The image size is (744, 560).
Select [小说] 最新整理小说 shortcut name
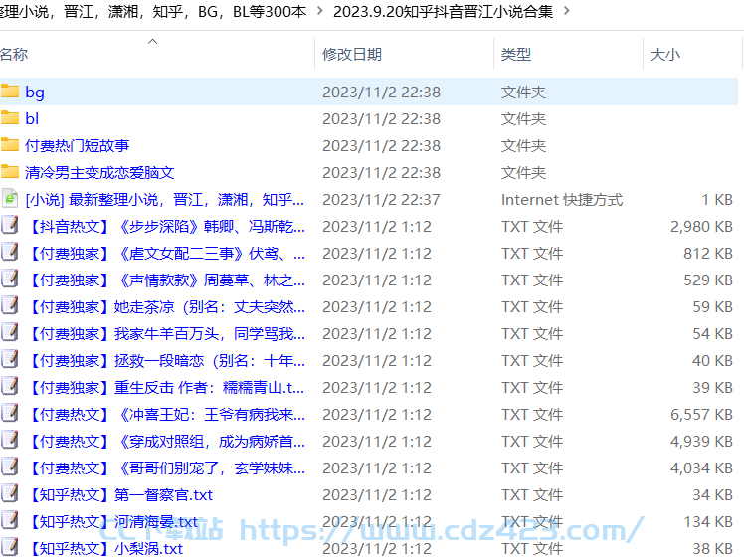[x=165, y=199]
